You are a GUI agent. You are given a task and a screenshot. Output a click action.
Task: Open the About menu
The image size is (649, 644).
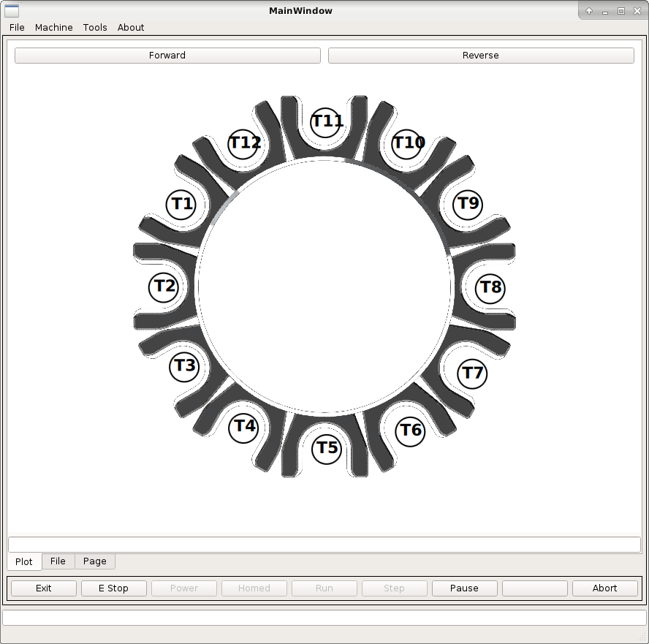pos(131,27)
